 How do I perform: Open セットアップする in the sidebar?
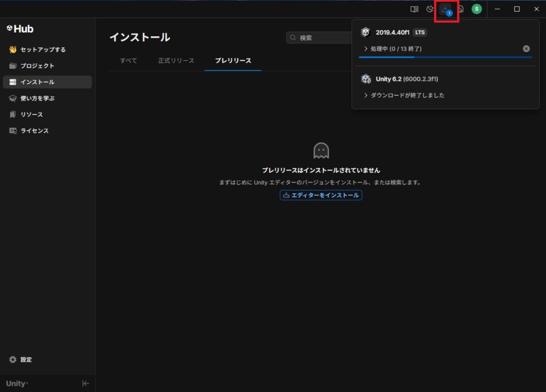point(47,50)
